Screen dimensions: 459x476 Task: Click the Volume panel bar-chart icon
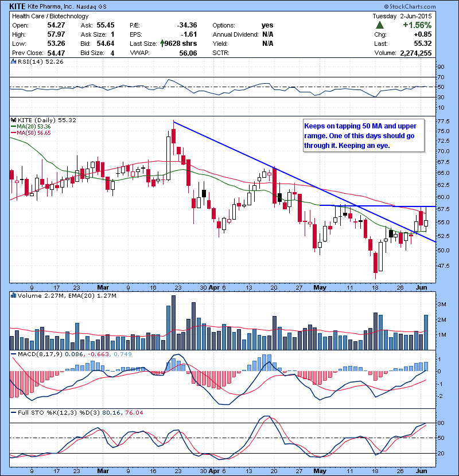point(13,295)
